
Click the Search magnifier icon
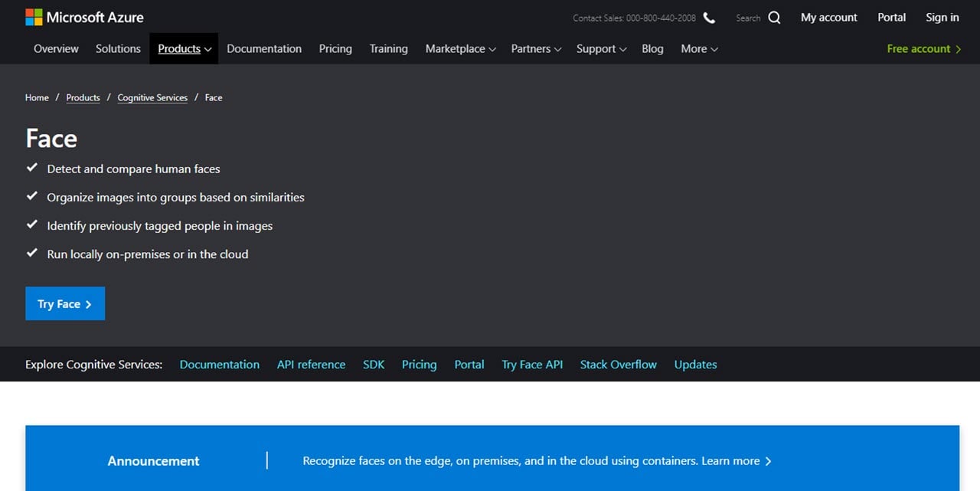[774, 18]
